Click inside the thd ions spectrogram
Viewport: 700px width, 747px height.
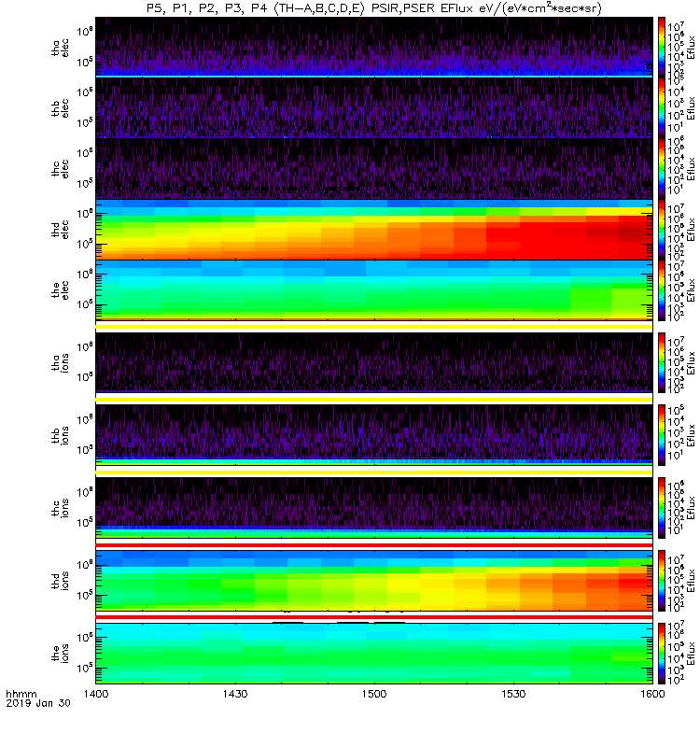click(x=374, y=581)
